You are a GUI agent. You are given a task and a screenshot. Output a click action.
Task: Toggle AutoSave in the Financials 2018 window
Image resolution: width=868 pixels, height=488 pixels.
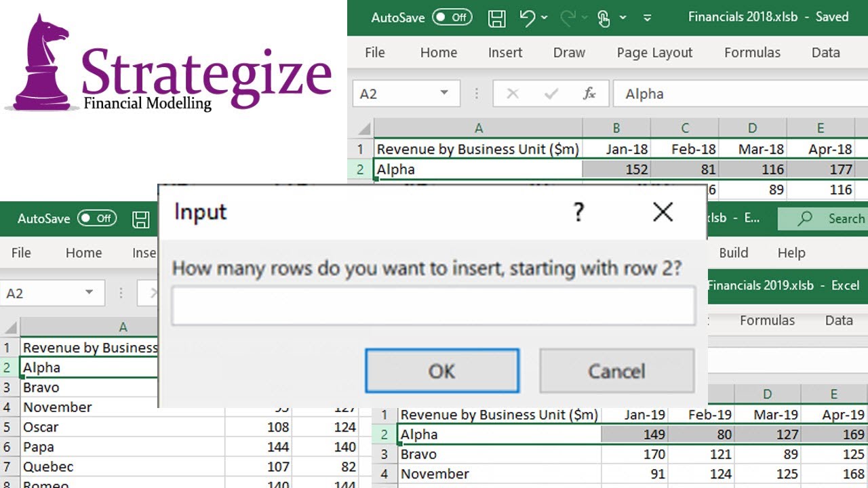point(452,18)
